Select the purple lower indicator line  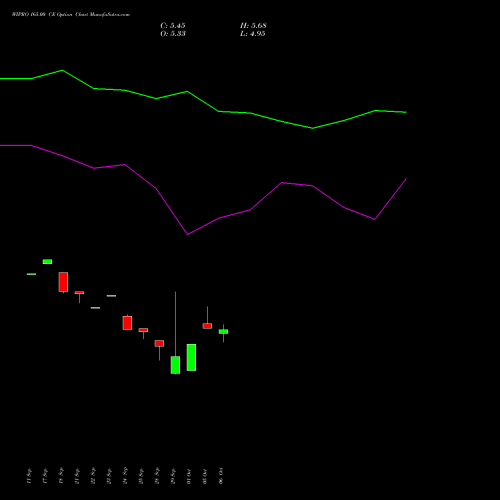(x=203, y=190)
